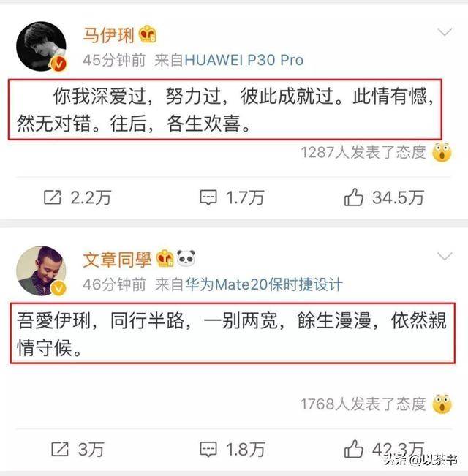This screenshot has height=476, width=468.
Task: Open 马伊琍's profile avatar
Action: (x=41, y=47)
